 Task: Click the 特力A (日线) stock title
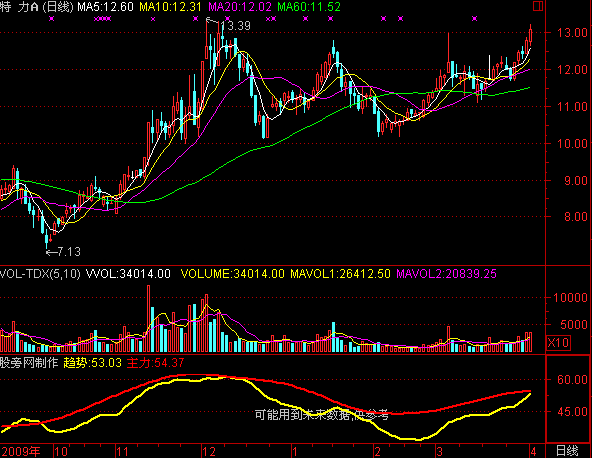[x=37, y=6]
